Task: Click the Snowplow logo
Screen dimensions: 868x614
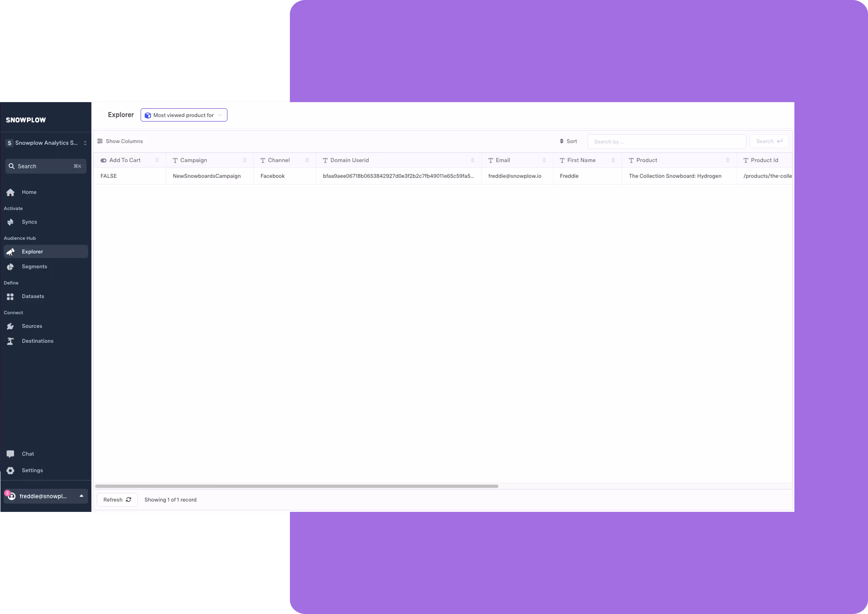Action: point(26,120)
